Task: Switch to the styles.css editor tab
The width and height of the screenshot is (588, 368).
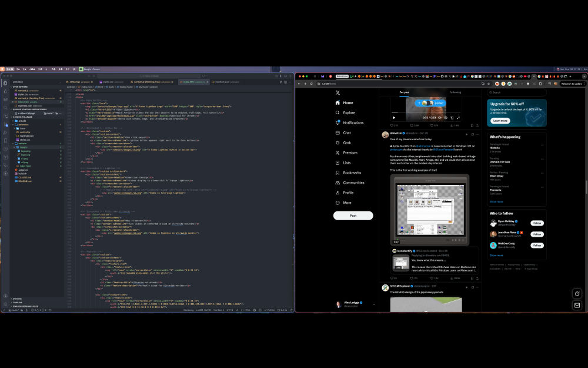Action: pyautogui.click(x=108, y=82)
